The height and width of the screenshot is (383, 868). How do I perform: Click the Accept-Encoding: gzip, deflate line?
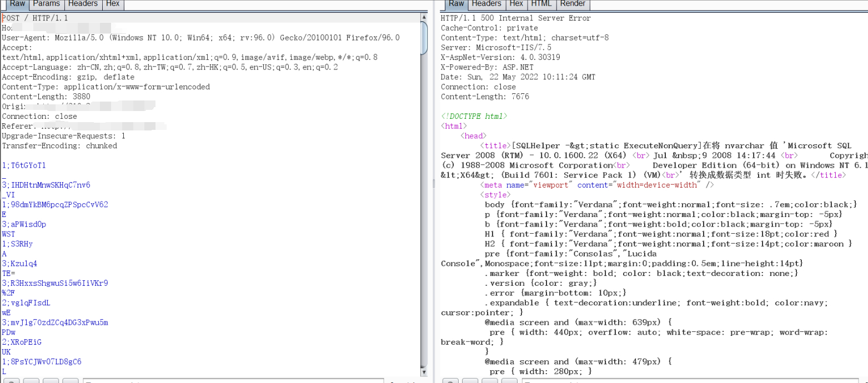[68, 77]
